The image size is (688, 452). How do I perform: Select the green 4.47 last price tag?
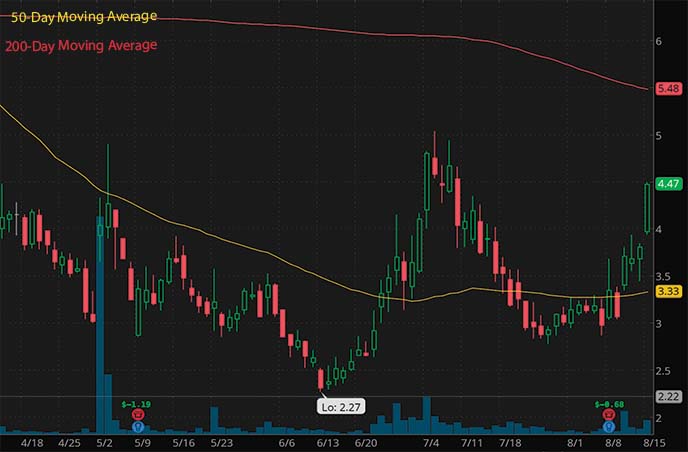pos(669,183)
